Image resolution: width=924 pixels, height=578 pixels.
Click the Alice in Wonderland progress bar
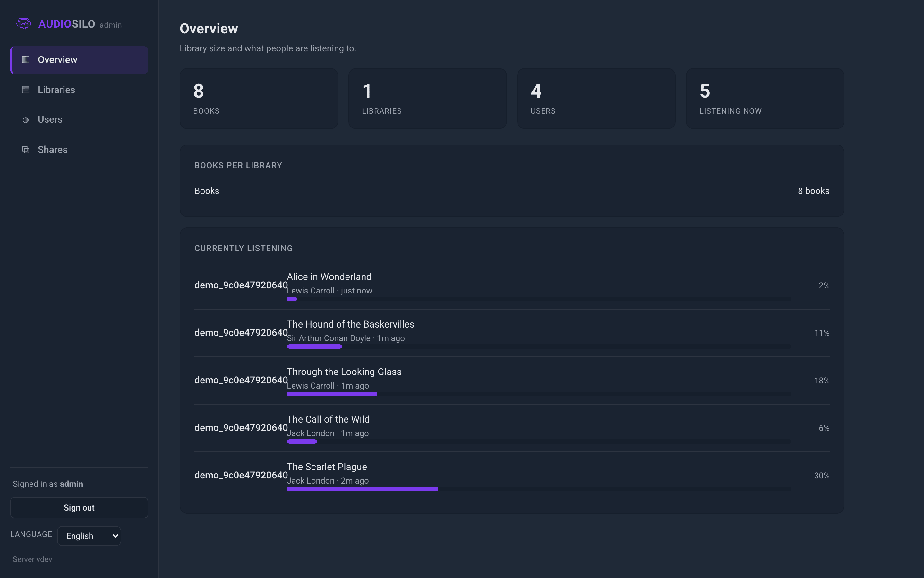pos(539,299)
